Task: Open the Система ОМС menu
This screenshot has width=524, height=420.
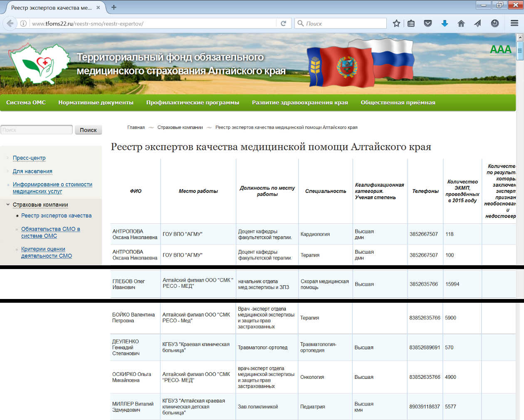Action: (x=26, y=103)
